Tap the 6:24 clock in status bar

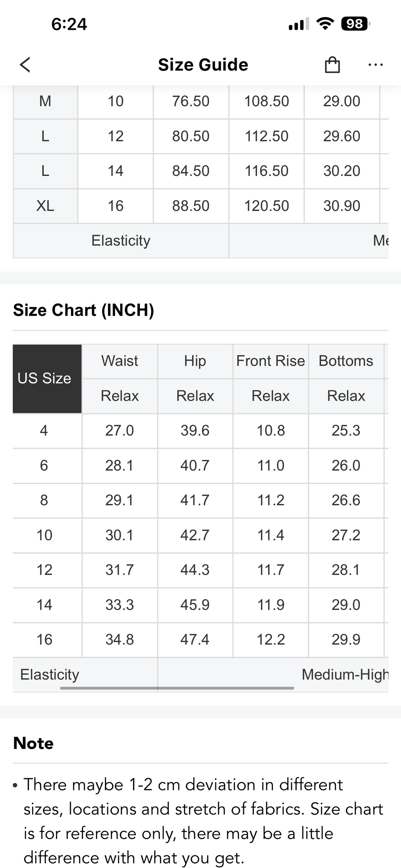click(69, 24)
